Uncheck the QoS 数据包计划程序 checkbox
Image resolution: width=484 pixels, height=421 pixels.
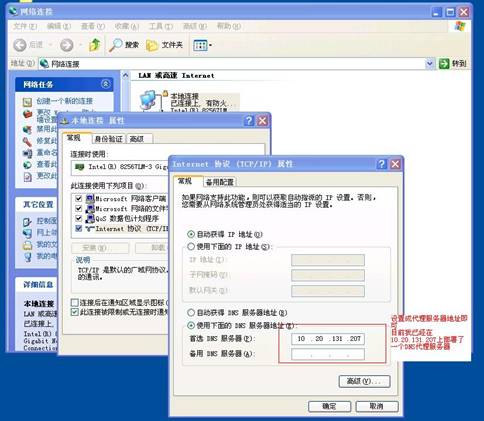[79, 218]
